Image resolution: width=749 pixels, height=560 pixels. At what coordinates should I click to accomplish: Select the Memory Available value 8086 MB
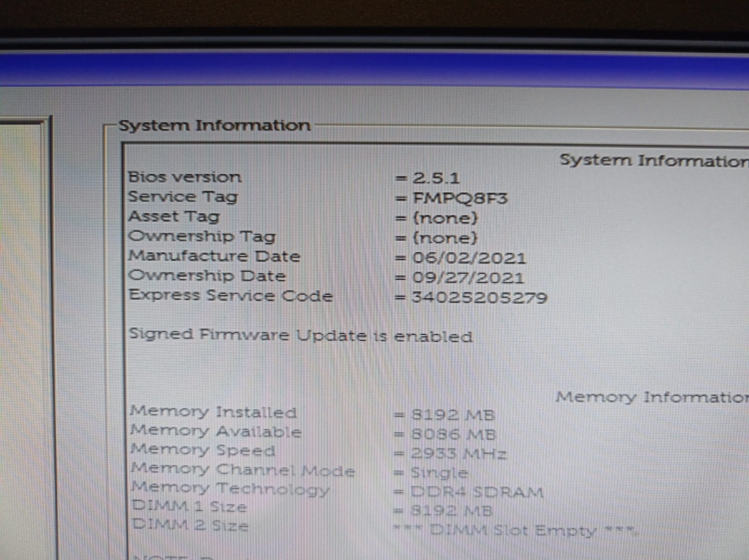tap(453, 435)
